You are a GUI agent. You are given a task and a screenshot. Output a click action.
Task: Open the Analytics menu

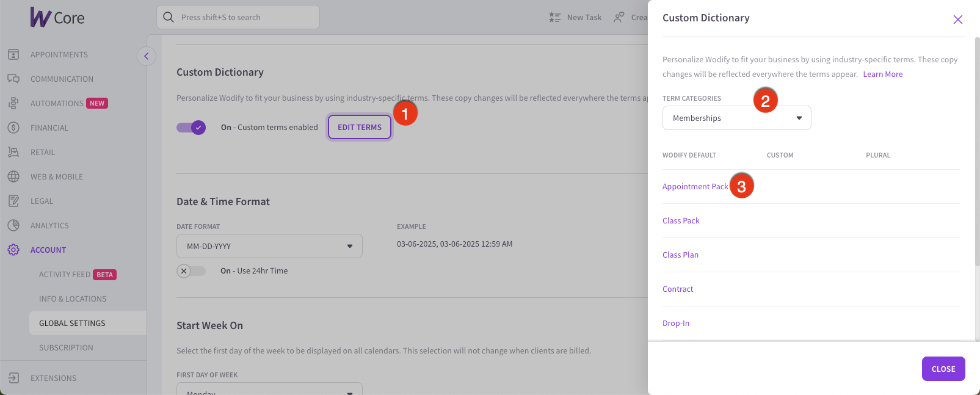[49, 225]
